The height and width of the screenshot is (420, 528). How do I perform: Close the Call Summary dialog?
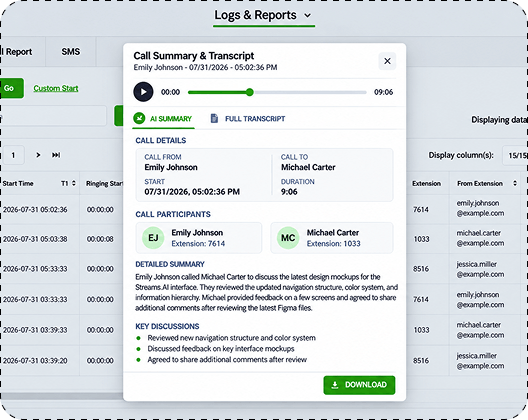[x=387, y=61]
